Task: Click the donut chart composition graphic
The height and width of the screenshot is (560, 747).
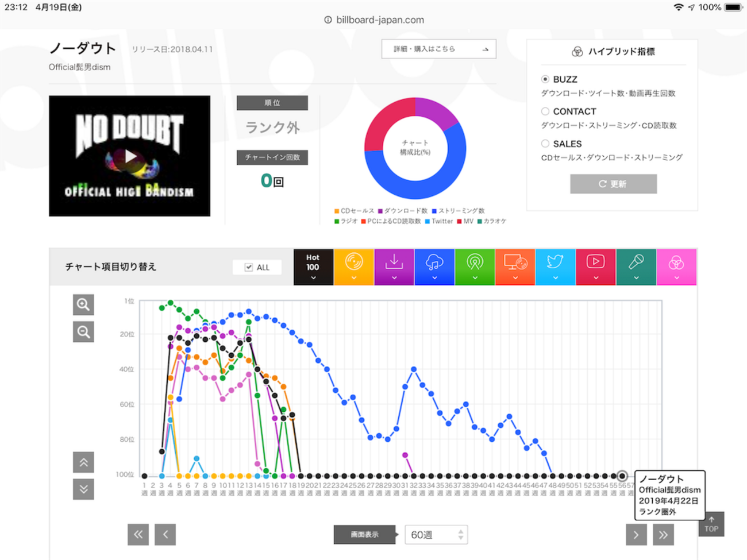Action: click(415, 148)
